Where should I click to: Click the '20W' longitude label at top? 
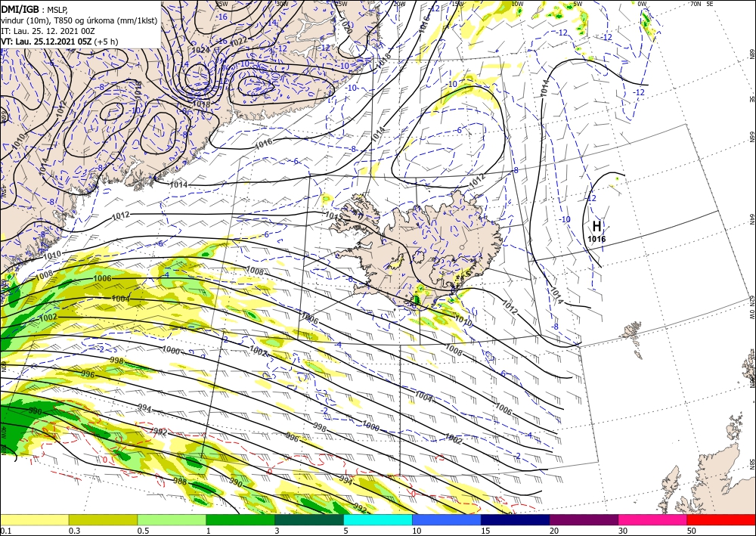point(399,4)
